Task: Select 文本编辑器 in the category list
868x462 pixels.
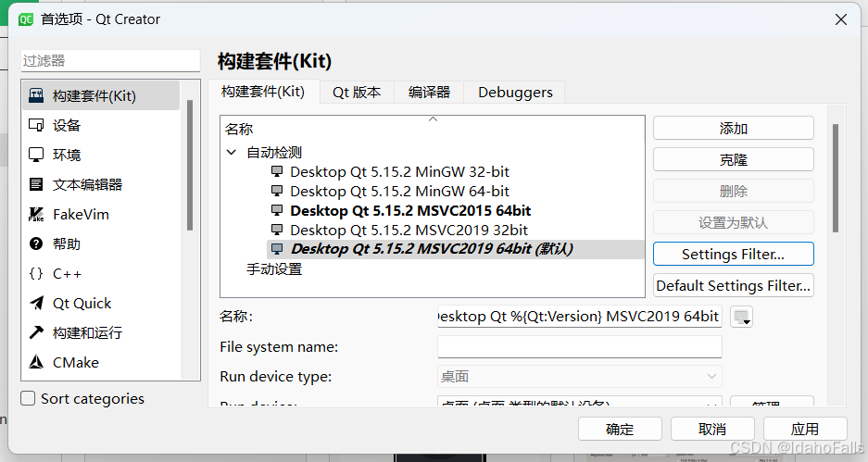Action: (101, 184)
